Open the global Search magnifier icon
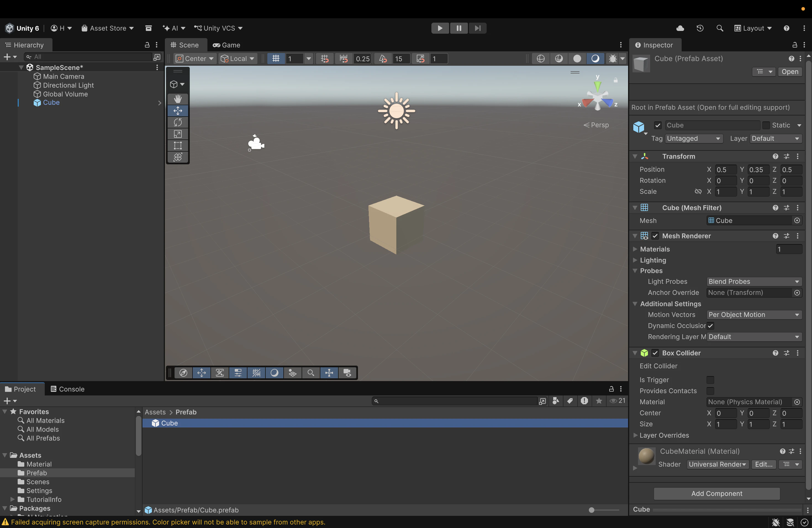Screen dimensions: 812x528 point(719,28)
